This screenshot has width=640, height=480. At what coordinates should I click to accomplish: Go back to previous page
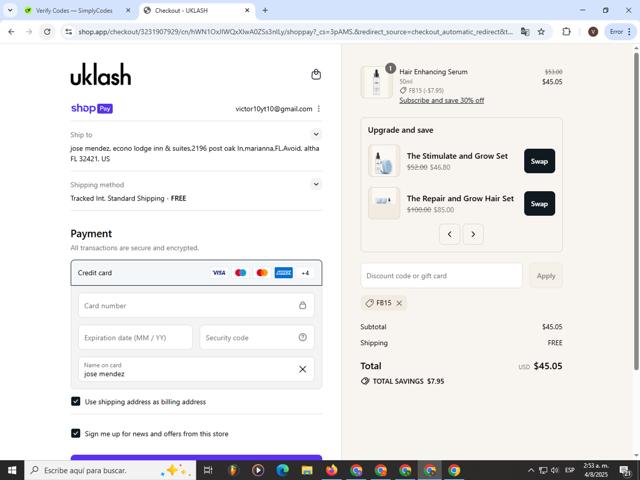[x=11, y=31]
